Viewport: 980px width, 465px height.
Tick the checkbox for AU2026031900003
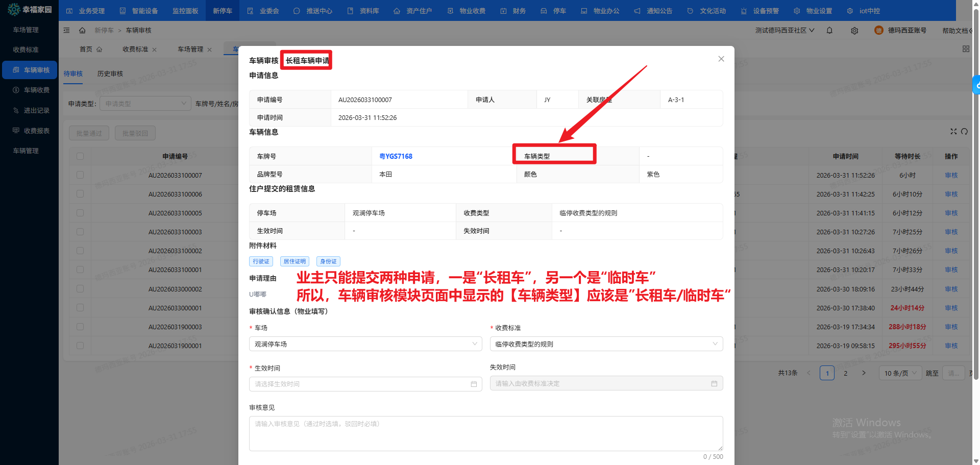point(80,327)
